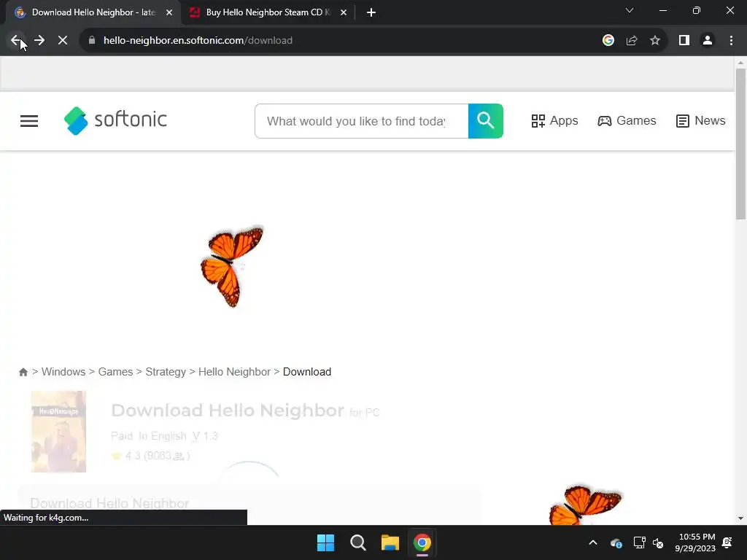Open Chrome's three-dot menu

tap(731, 41)
